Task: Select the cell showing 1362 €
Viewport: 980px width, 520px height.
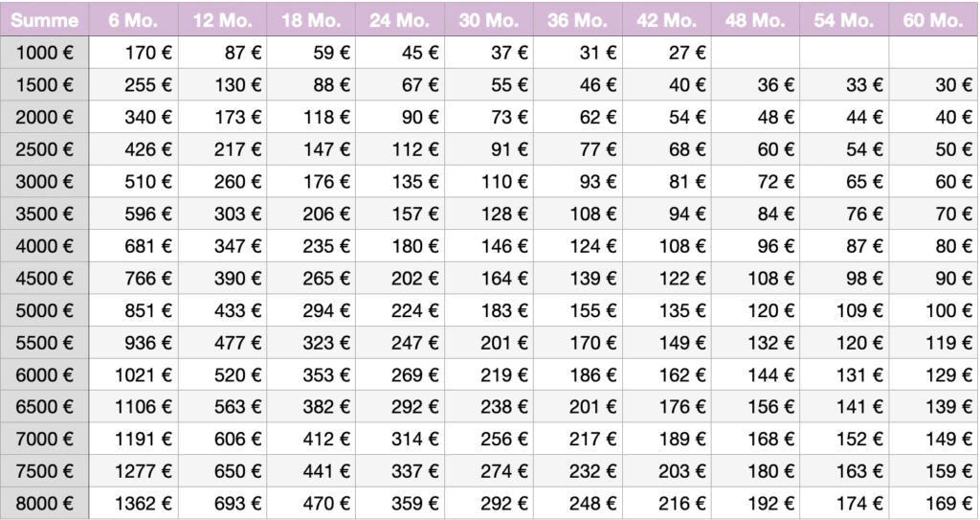Action: 134,503
